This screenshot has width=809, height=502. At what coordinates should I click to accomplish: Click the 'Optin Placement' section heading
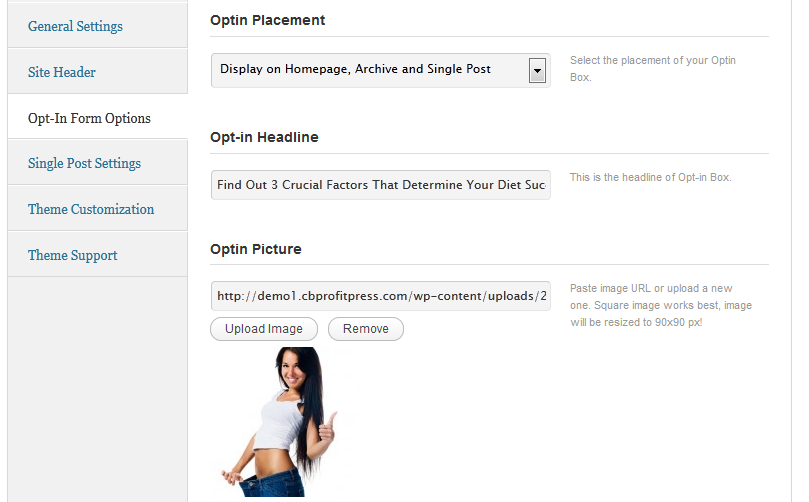tap(267, 20)
